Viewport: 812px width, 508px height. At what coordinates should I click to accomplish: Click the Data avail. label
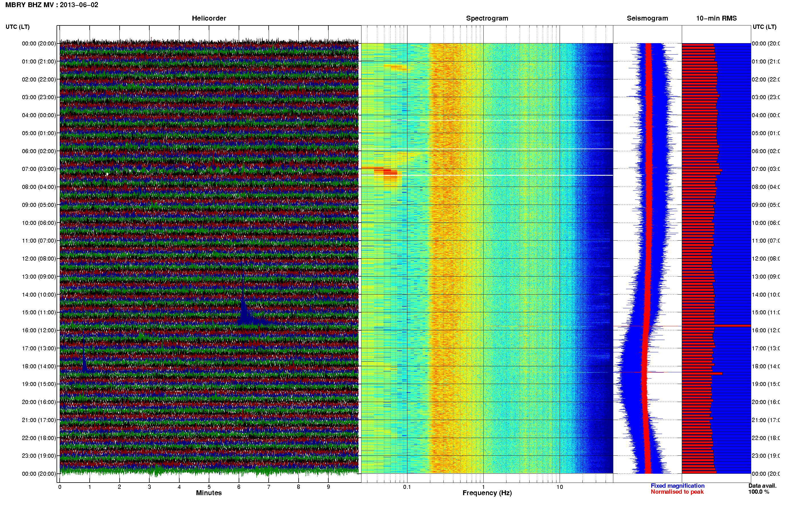(762, 486)
